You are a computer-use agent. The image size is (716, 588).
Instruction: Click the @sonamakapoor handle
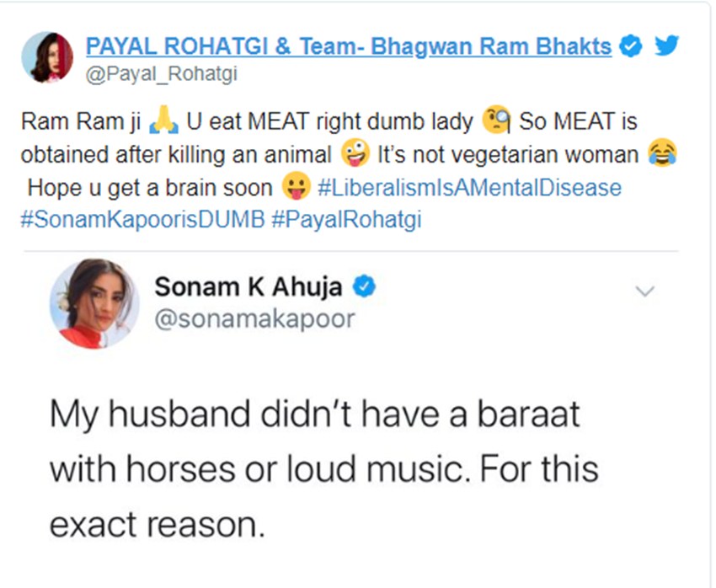pos(255,318)
